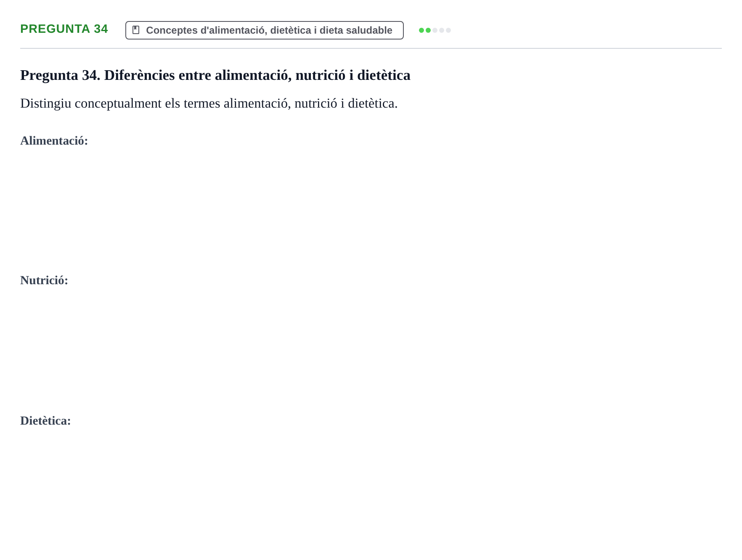Click the 'Nutrició:' label
The height and width of the screenshot is (560, 742).
coord(44,280)
